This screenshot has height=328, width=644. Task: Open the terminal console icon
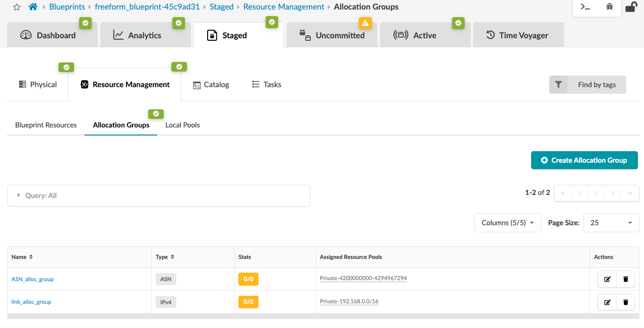tap(586, 7)
